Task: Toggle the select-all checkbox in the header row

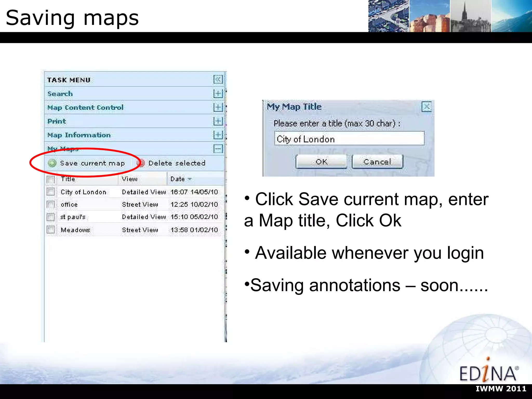Action: (51, 179)
